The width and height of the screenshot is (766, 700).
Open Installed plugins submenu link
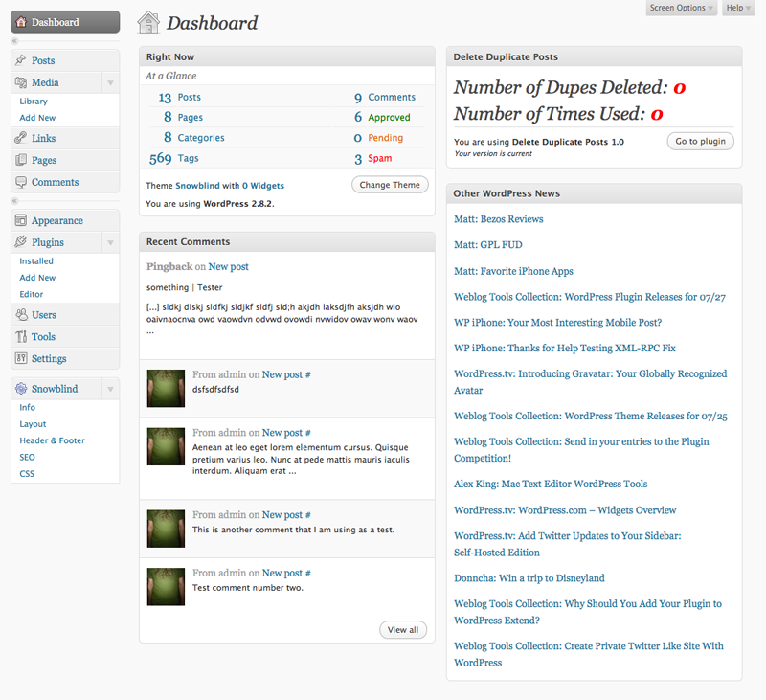click(36, 260)
